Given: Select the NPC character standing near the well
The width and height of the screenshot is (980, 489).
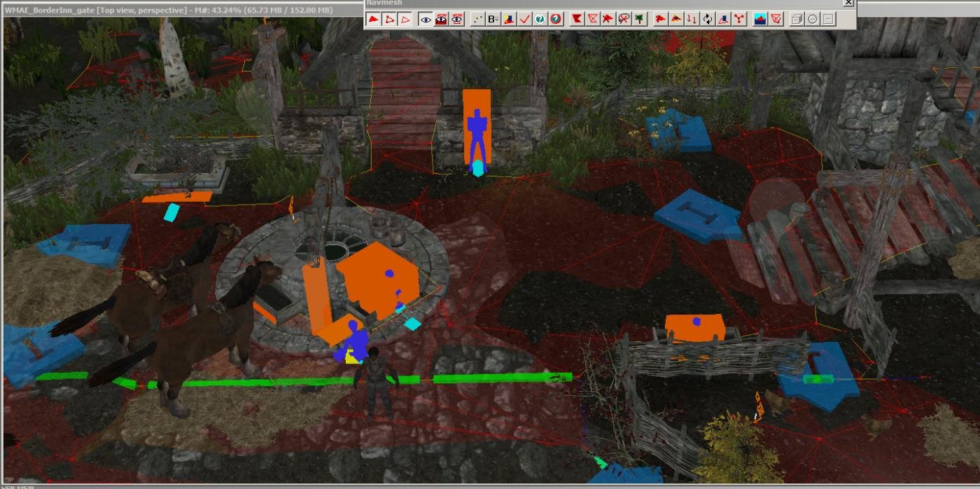Looking at the screenshot, I should click(x=377, y=382).
